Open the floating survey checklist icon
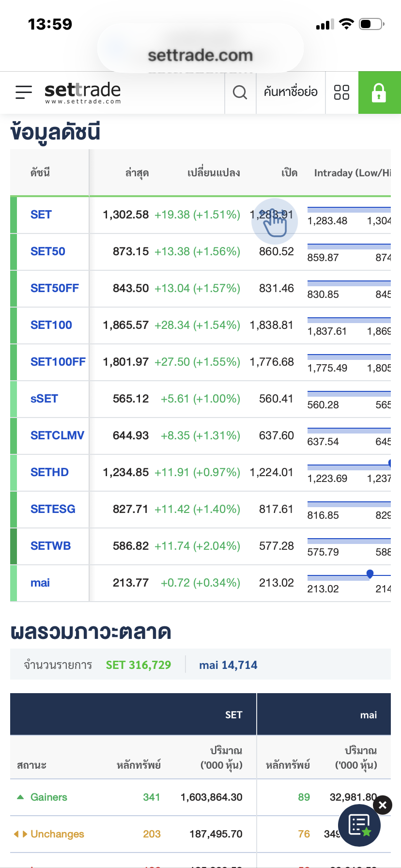Image resolution: width=401 pixels, height=868 pixels. [x=359, y=825]
